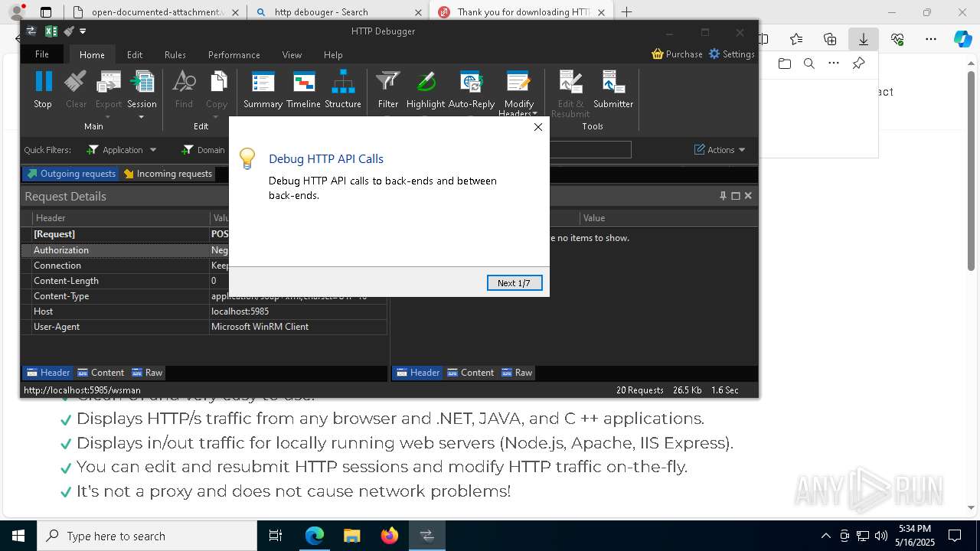Image resolution: width=980 pixels, height=551 pixels.
Task: Click the quick filter search field
Action: coord(590,150)
